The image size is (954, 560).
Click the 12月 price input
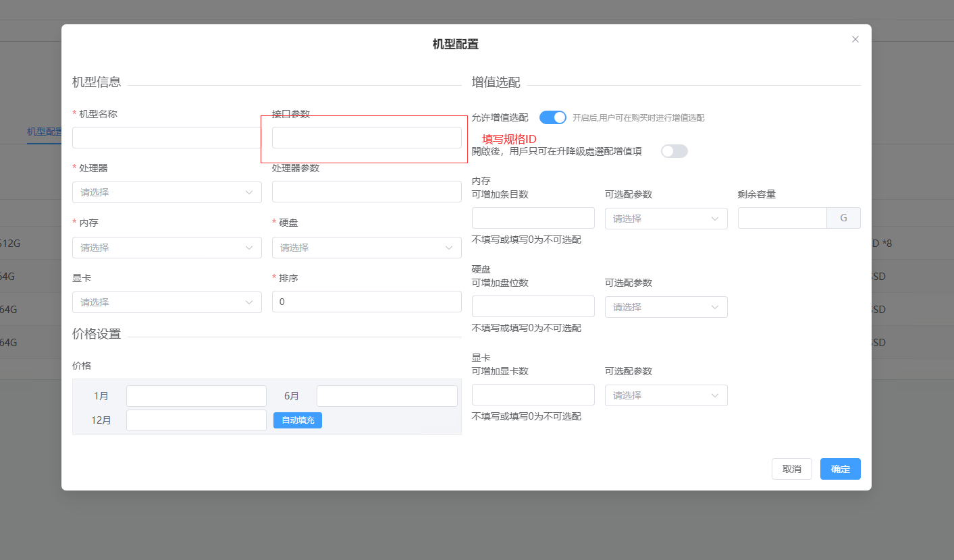click(196, 420)
